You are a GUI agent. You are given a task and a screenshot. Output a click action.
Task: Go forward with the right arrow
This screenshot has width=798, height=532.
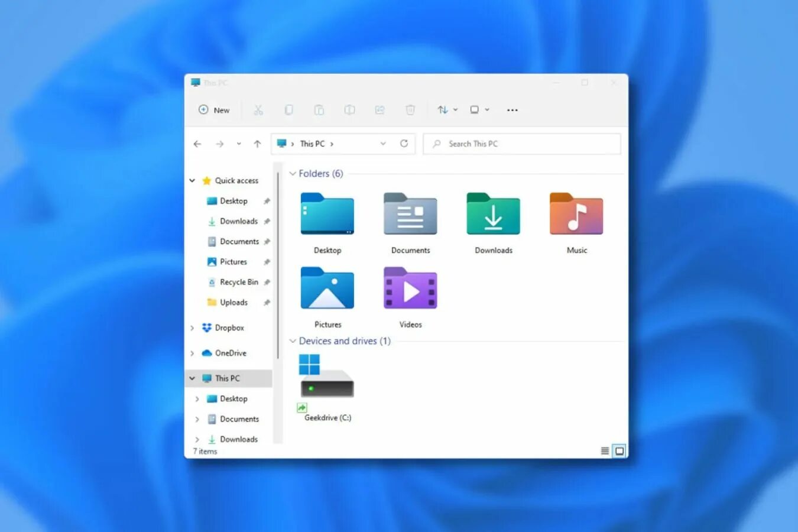(219, 144)
